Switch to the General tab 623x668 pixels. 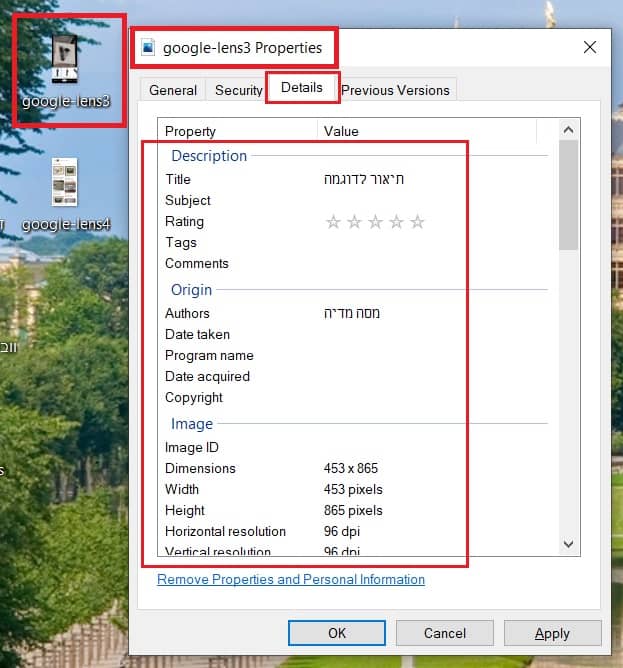tap(173, 90)
